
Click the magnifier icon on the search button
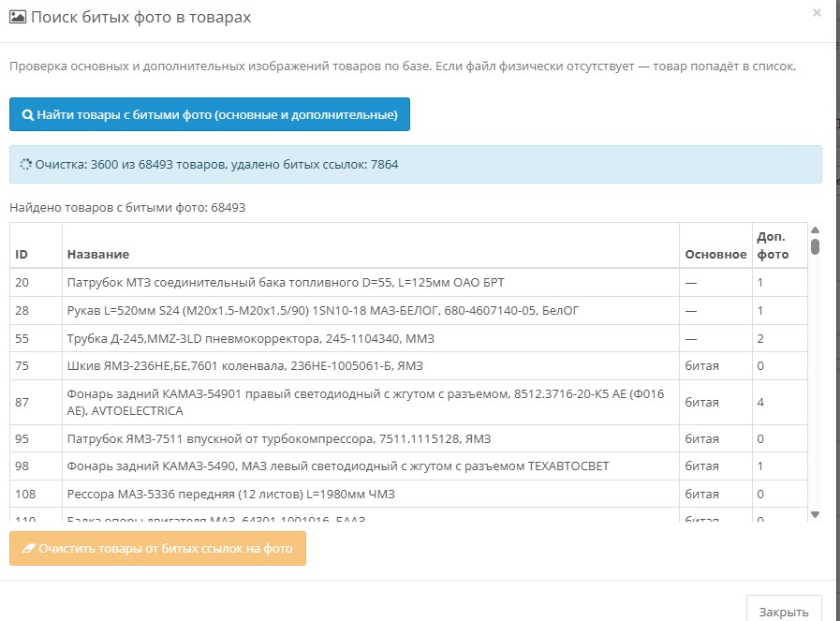(27, 115)
